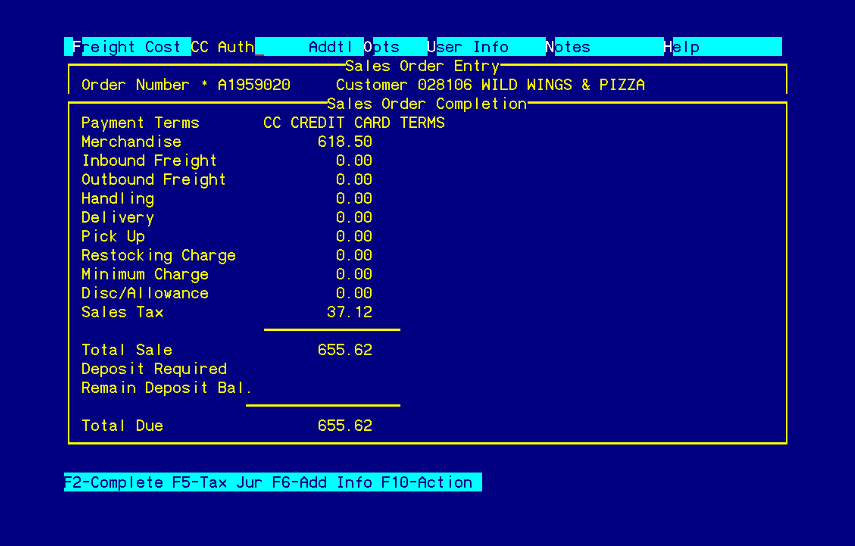Select the CC Auth menu item

tap(222, 47)
